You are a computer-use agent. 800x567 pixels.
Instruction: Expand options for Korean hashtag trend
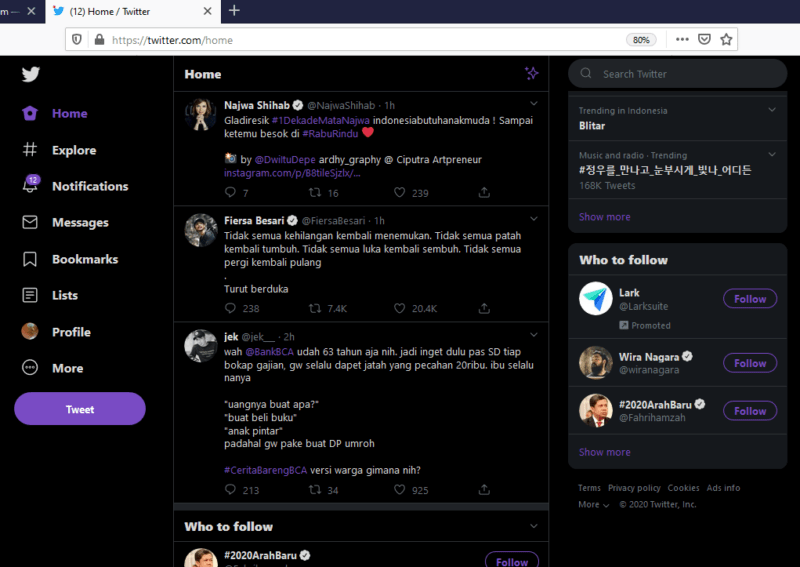772,154
